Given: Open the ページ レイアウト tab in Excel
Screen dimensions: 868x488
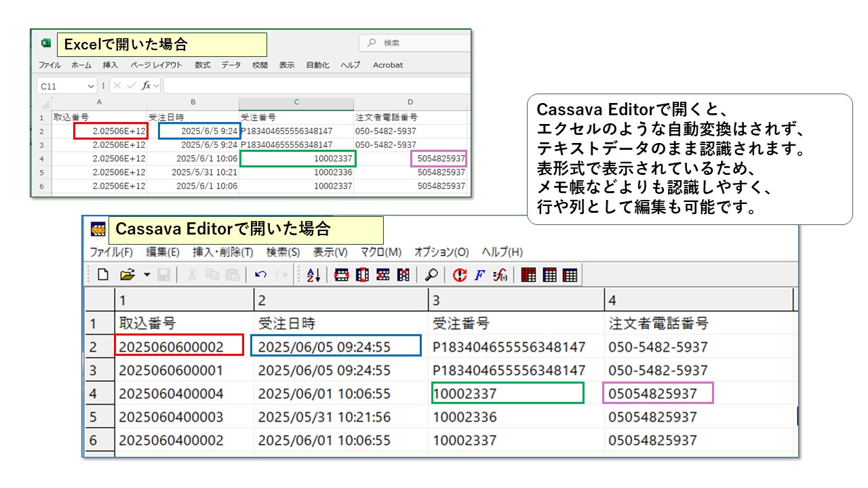Looking at the screenshot, I should [x=157, y=65].
